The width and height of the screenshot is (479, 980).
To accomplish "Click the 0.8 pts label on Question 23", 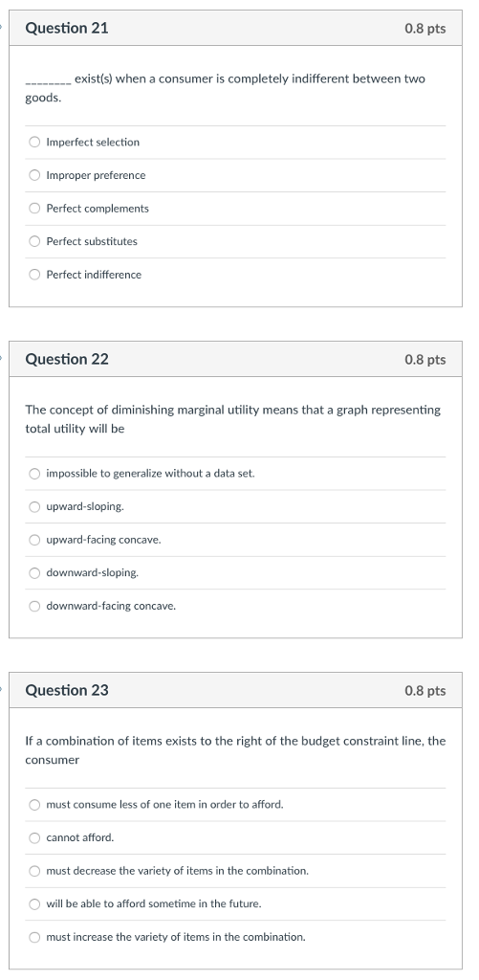I will tap(425, 691).
